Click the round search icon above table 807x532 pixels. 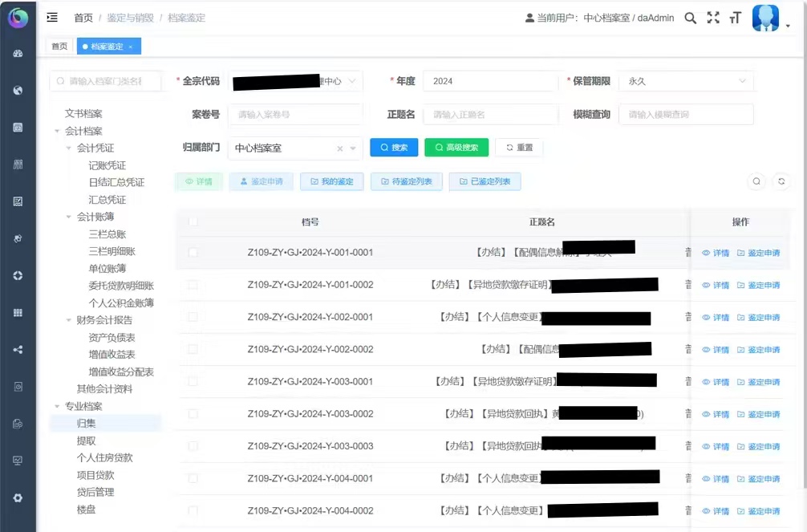tap(756, 182)
